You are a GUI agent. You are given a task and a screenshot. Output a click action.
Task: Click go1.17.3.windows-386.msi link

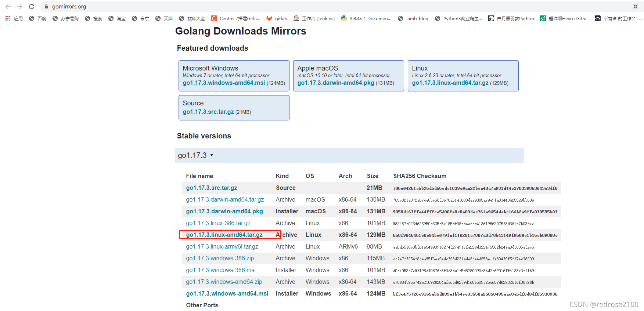click(221, 270)
